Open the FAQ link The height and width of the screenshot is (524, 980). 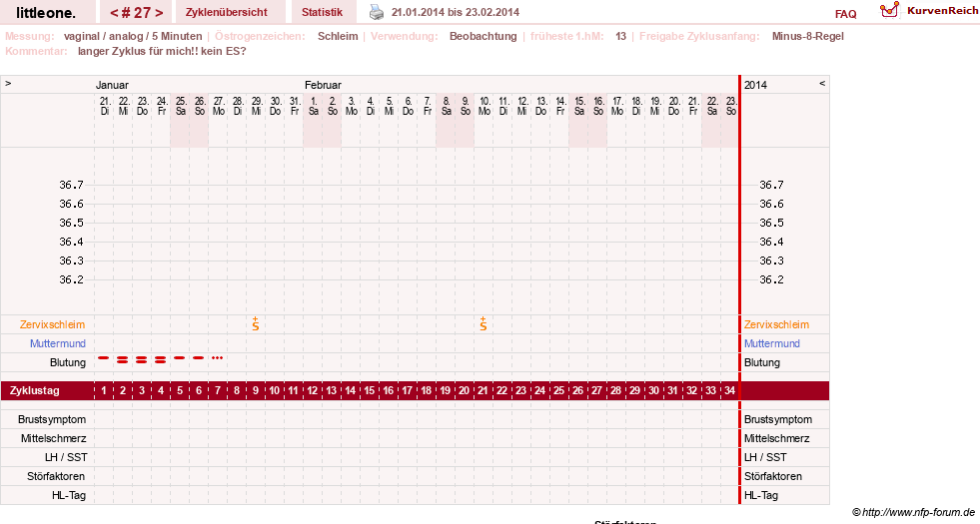[x=845, y=14]
